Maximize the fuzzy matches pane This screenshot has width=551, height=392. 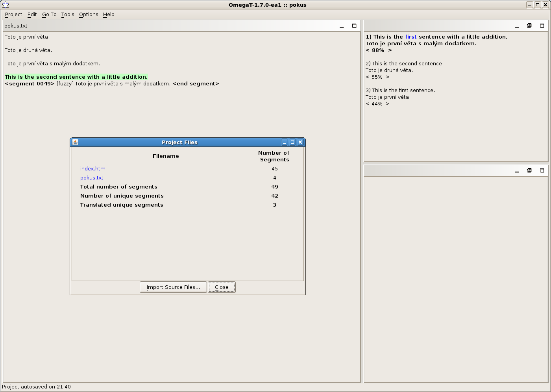click(542, 26)
